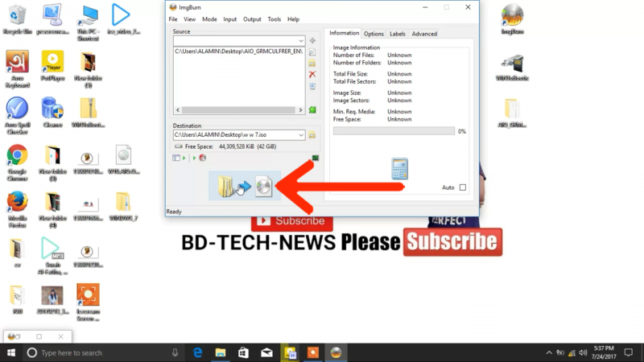The width and height of the screenshot is (644, 362).
Task: Select the WINDWS_7 folder on desktop
Action: (x=123, y=206)
